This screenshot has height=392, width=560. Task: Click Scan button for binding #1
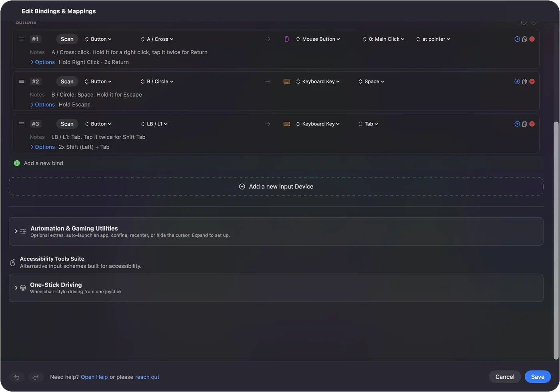[x=67, y=39]
